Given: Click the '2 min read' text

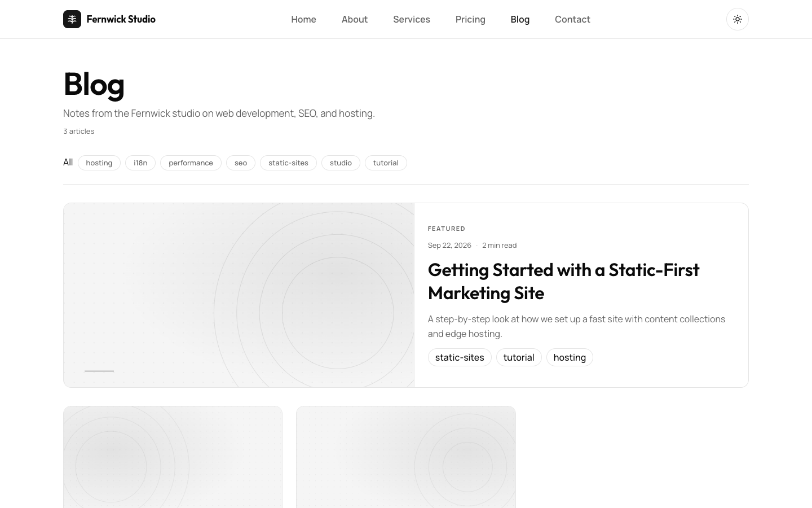Looking at the screenshot, I should pos(499,245).
